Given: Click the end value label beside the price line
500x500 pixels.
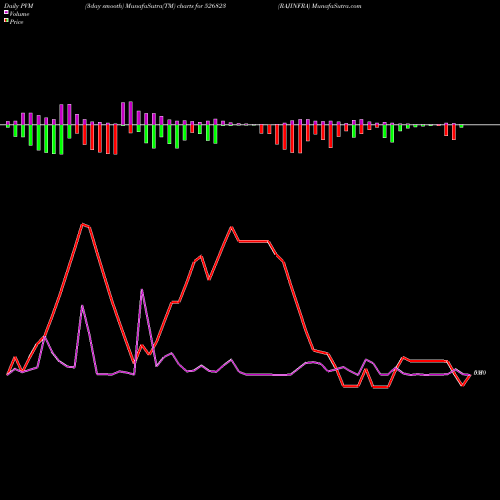Looking at the screenshot, I should [x=480, y=373].
